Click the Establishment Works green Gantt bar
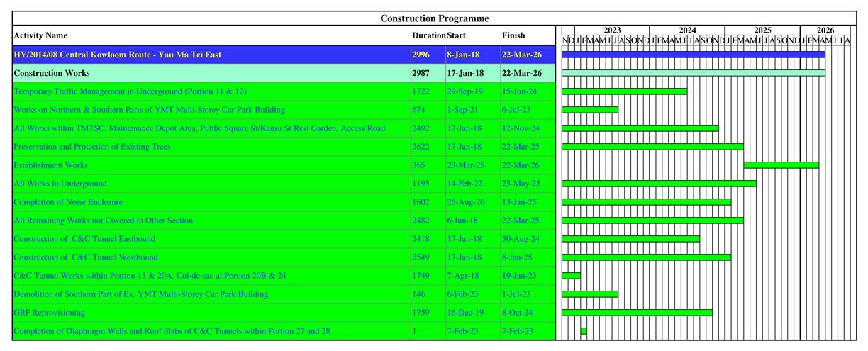 (781, 165)
